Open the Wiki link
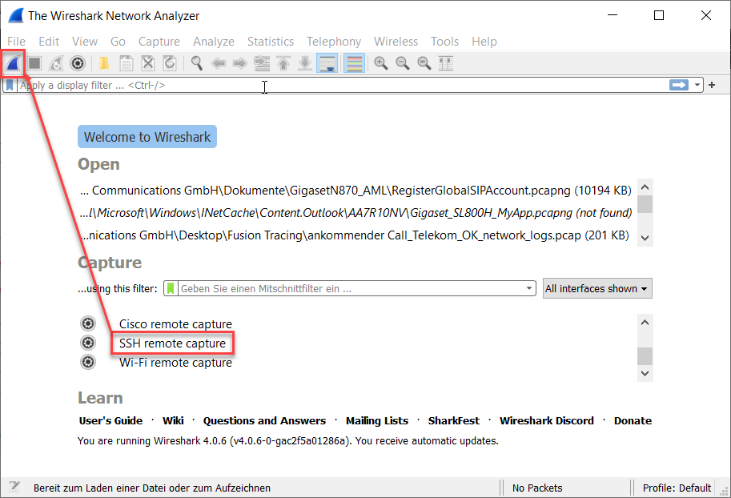This screenshot has height=498, width=731. pyautogui.click(x=173, y=421)
